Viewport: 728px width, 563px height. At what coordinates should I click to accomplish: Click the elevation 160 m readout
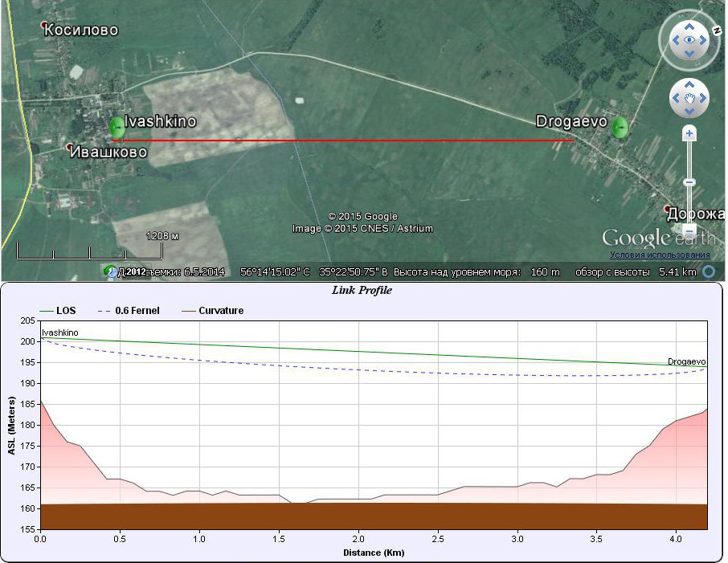tap(546, 272)
